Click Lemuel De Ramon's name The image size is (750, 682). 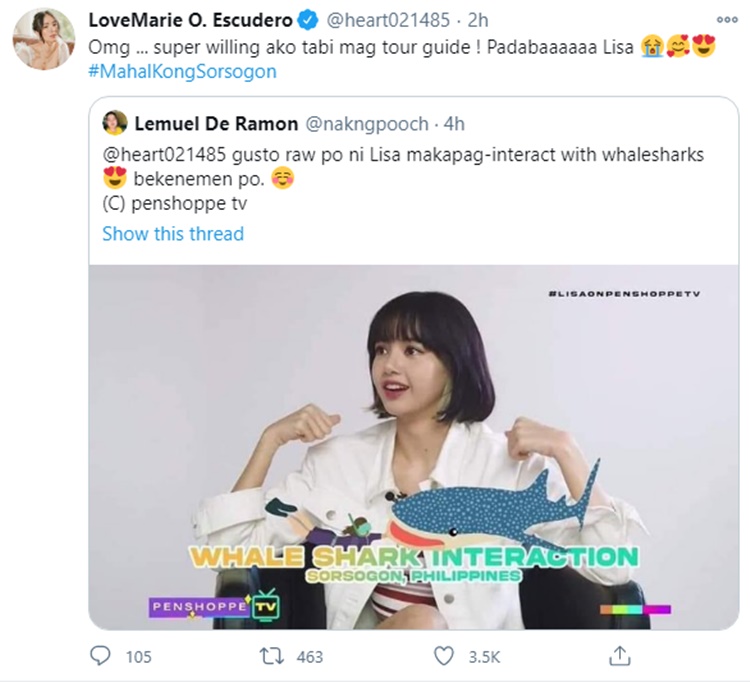click(213, 124)
